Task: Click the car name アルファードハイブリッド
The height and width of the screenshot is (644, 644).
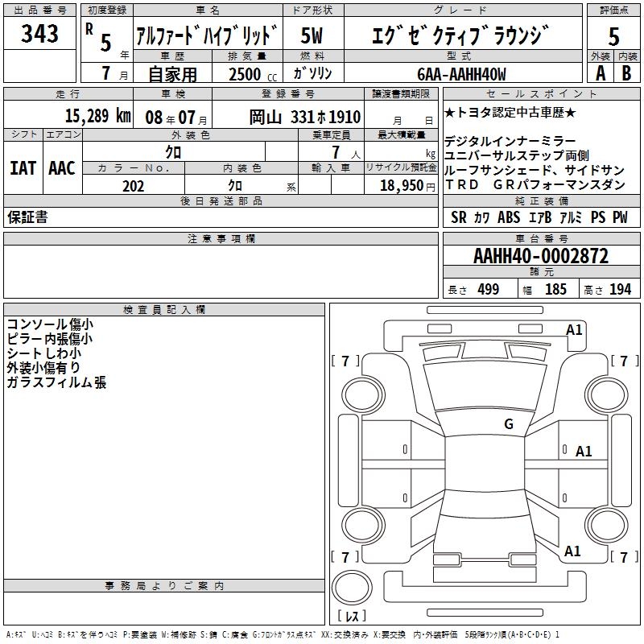Action: (208, 35)
